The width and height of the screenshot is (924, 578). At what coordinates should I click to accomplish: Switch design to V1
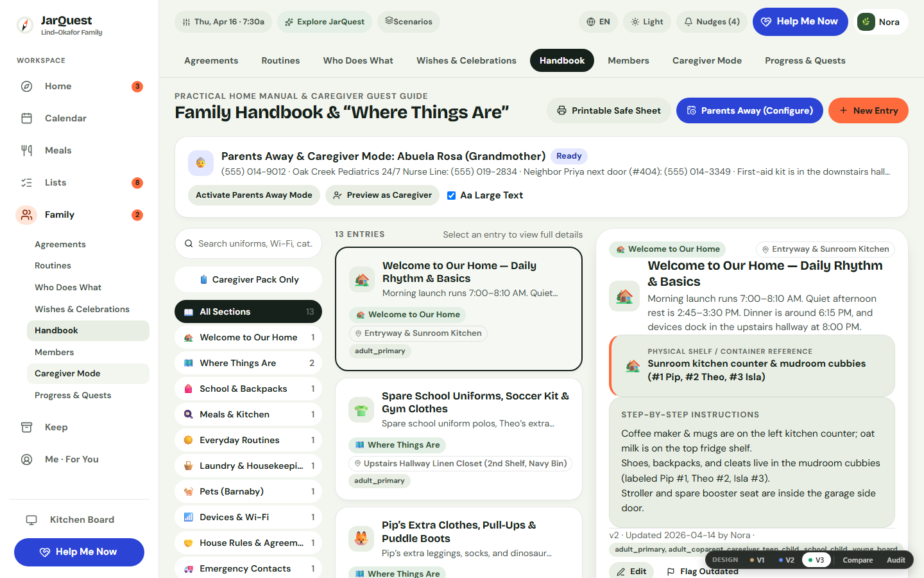(757, 560)
